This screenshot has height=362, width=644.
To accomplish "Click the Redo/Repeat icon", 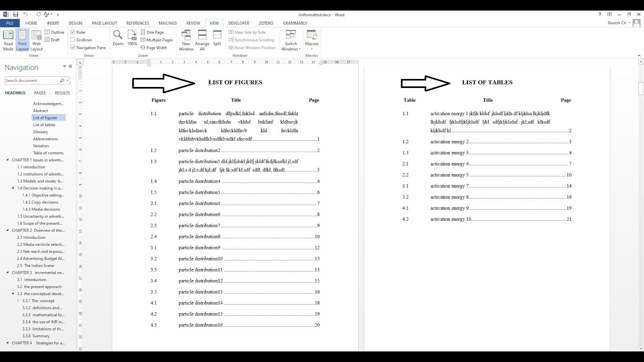I will click(x=38, y=15).
